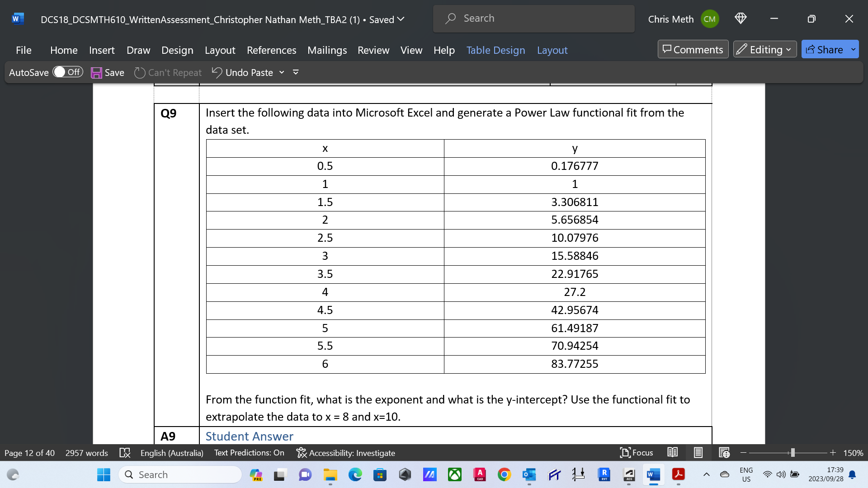Open Accessibility: Investigate checker
The height and width of the screenshot is (488, 868).
pos(346,453)
